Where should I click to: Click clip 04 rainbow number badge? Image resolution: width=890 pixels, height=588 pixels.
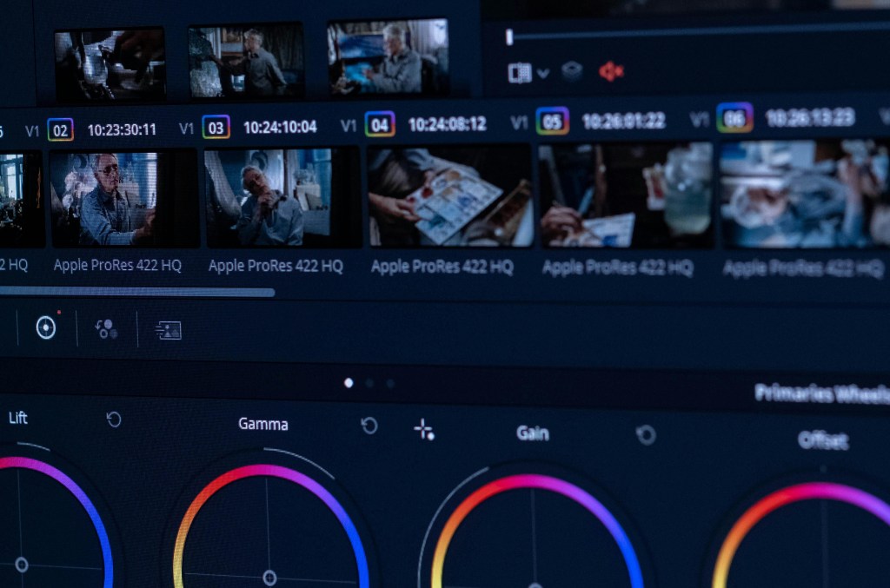380,124
